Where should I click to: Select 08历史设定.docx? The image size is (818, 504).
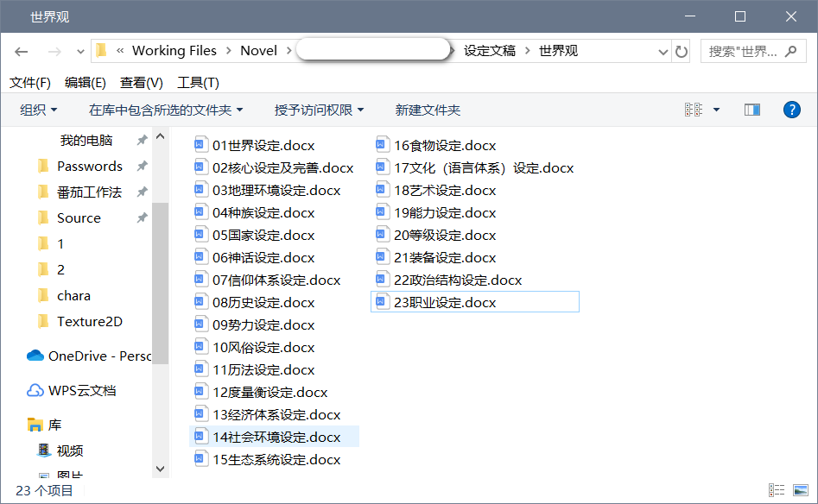pyautogui.click(x=263, y=302)
